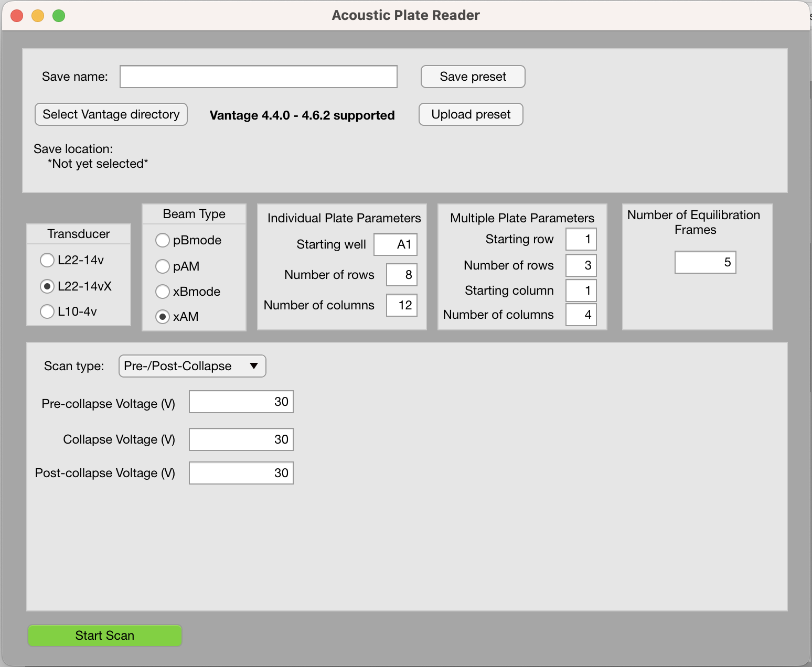Screen dimensions: 812x667
Task: Click the Save preset button
Action: pos(472,77)
